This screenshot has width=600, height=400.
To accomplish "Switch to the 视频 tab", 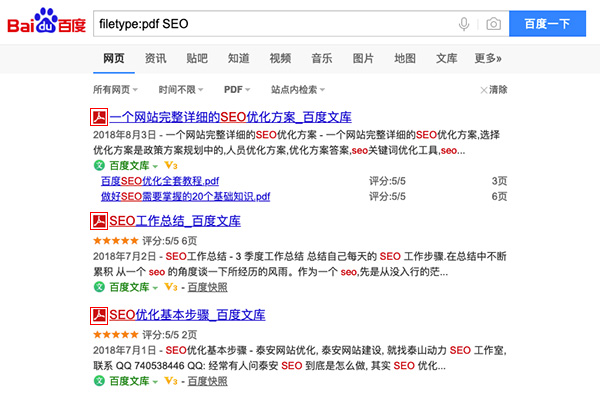I will coord(280,58).
